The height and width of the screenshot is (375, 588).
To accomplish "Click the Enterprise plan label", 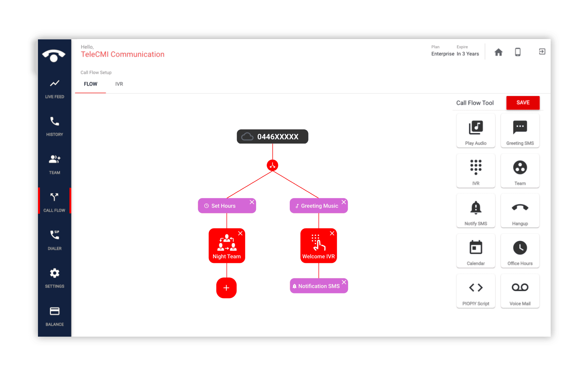I will 443,54.
